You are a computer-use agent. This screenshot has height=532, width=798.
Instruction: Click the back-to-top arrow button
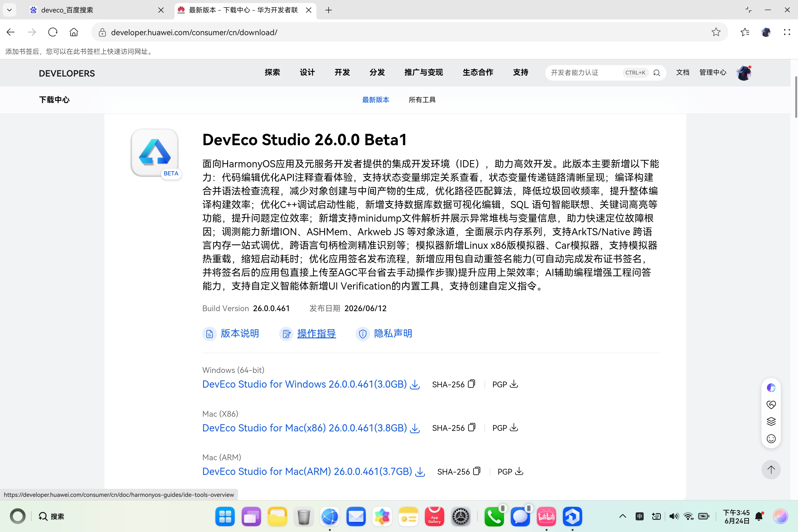pos(771,470)
